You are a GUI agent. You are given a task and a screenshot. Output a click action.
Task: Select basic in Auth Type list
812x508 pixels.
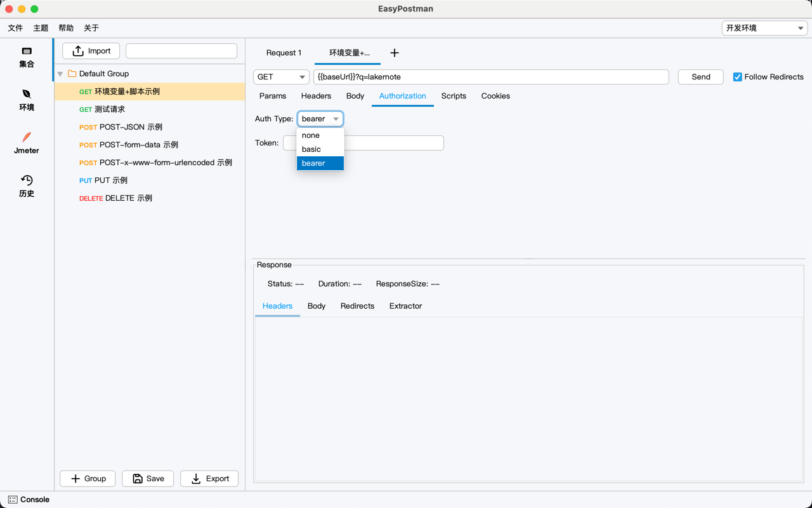[320, 149]
